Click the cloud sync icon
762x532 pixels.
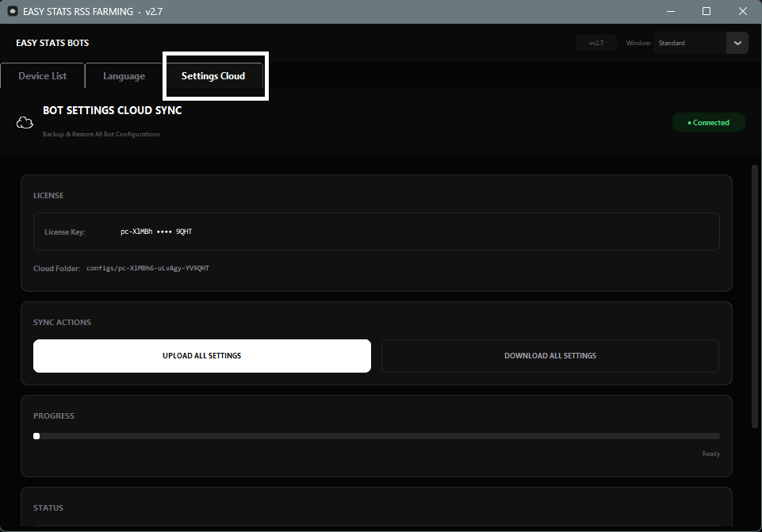25,122
